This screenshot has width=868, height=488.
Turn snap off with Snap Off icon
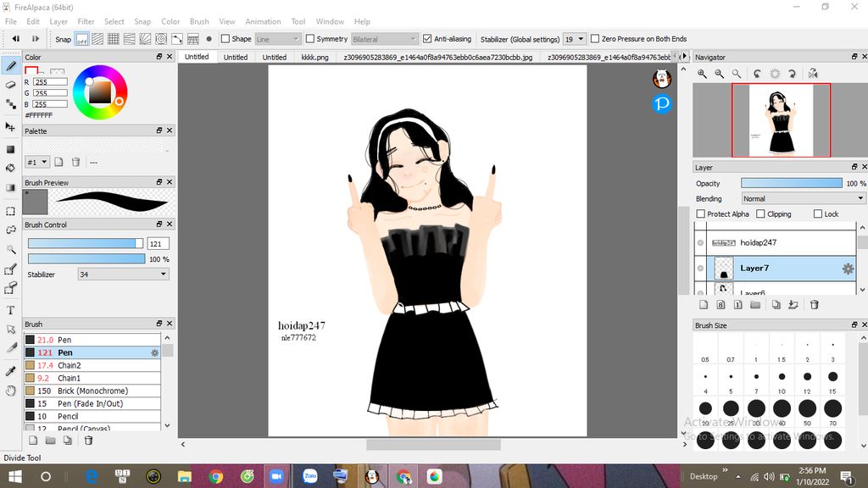(82, 39)
